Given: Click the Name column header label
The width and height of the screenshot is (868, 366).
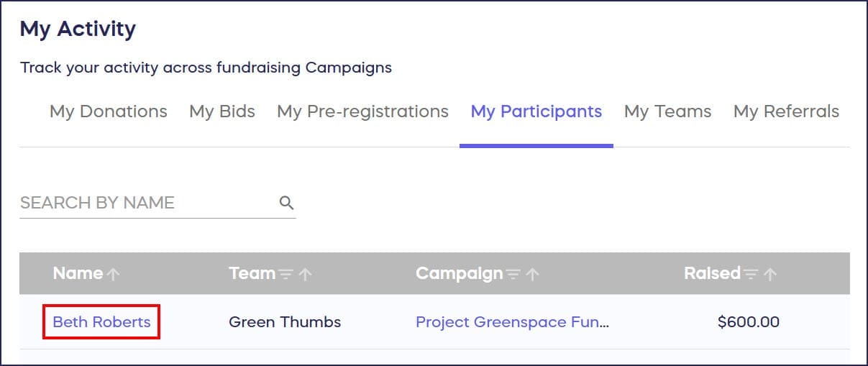Looking at the screenshot, I should [78, 273].
